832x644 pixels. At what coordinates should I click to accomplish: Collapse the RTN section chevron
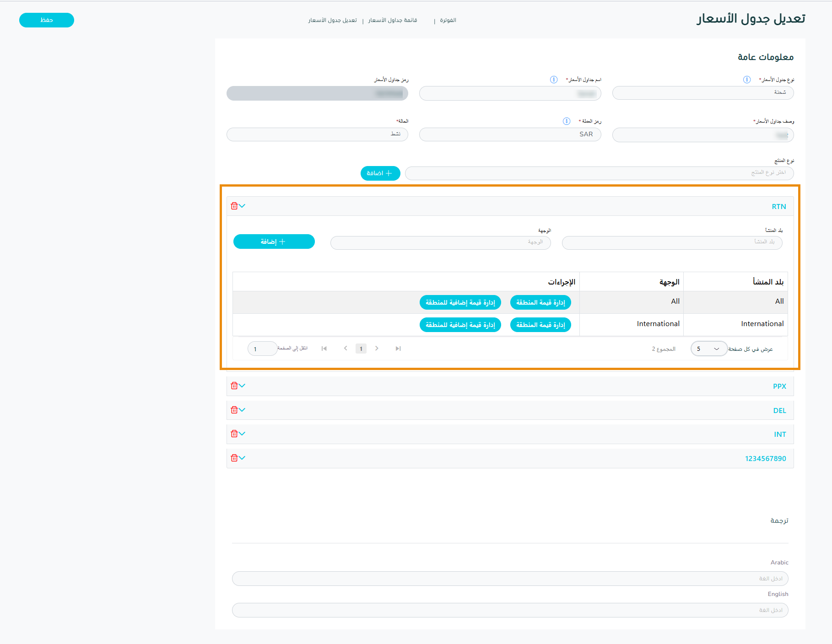pyautogui.click(x=243, y=206)
